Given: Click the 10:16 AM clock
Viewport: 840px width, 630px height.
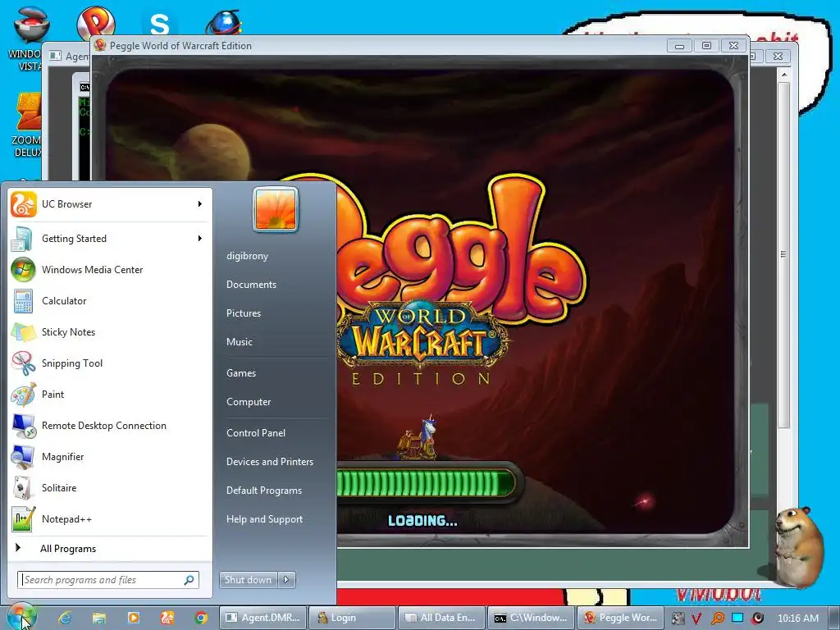Looking at the screenshot, I should 797,619.
